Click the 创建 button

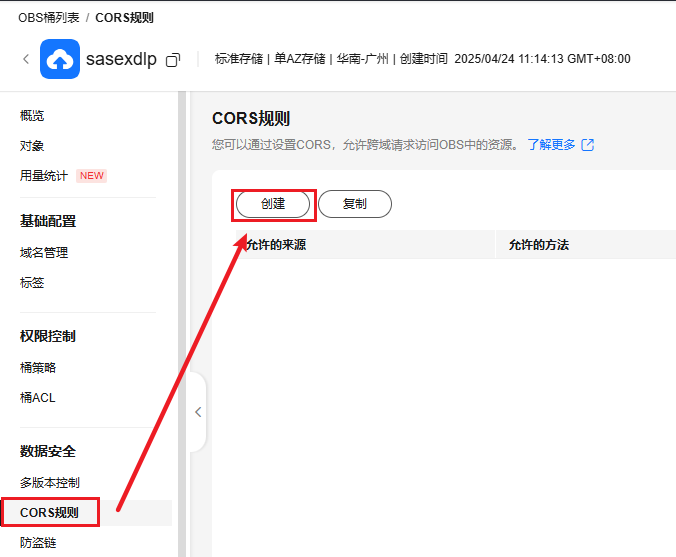coord(273,204)
